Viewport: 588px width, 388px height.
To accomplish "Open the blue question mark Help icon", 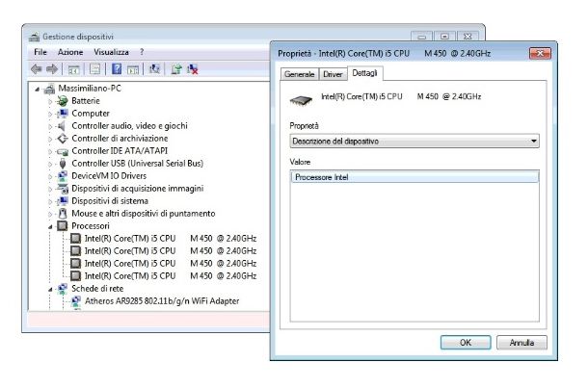I will click(117, 69).
